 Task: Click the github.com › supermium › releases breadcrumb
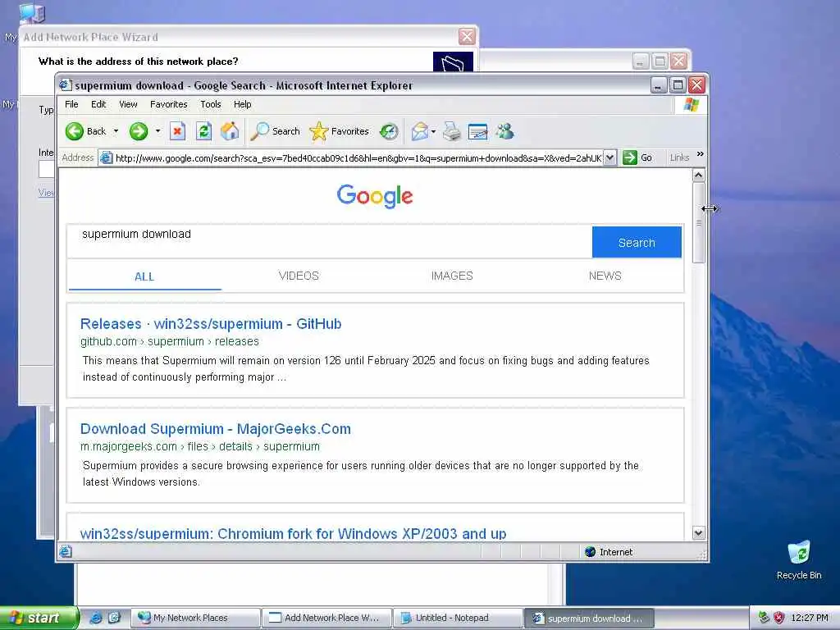click(x=169, y=341)
